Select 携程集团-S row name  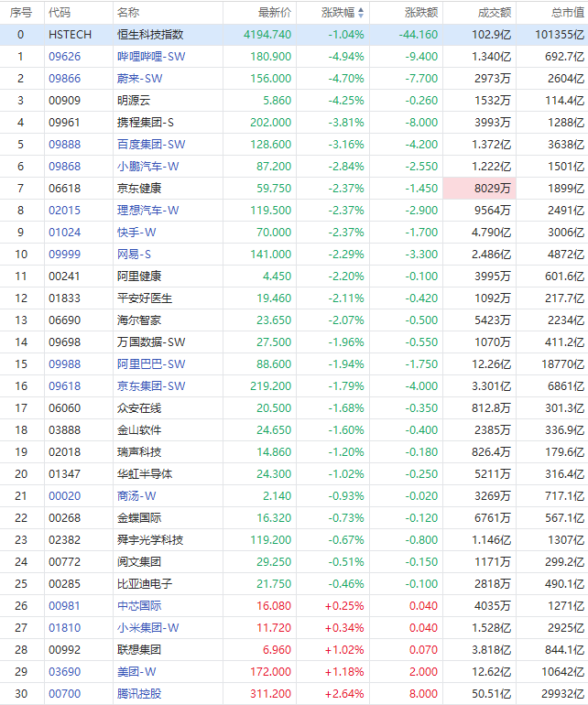tap(146, 123)
